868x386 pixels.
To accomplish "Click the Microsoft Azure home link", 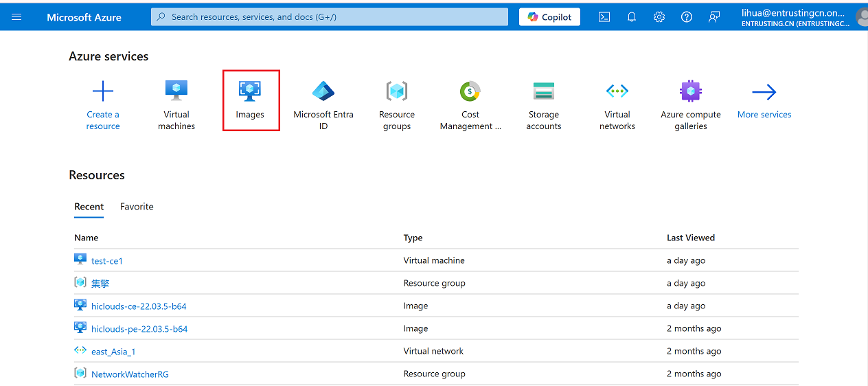I will pos(84,17).
